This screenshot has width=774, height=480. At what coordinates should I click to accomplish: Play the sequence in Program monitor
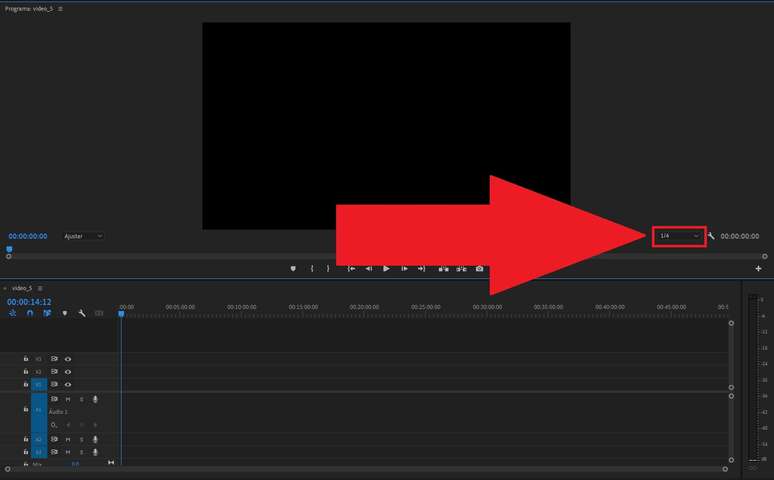387,269
